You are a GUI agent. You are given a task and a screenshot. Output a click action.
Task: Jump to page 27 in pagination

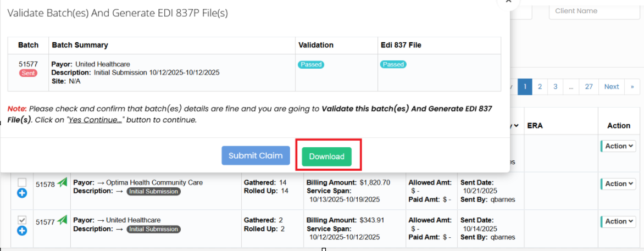click(589, 87)
